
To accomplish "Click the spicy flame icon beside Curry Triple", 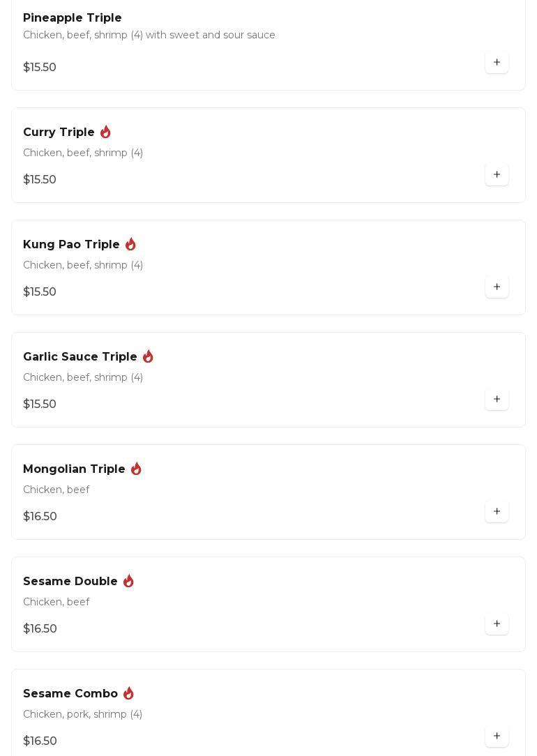I will pos(105,132).
